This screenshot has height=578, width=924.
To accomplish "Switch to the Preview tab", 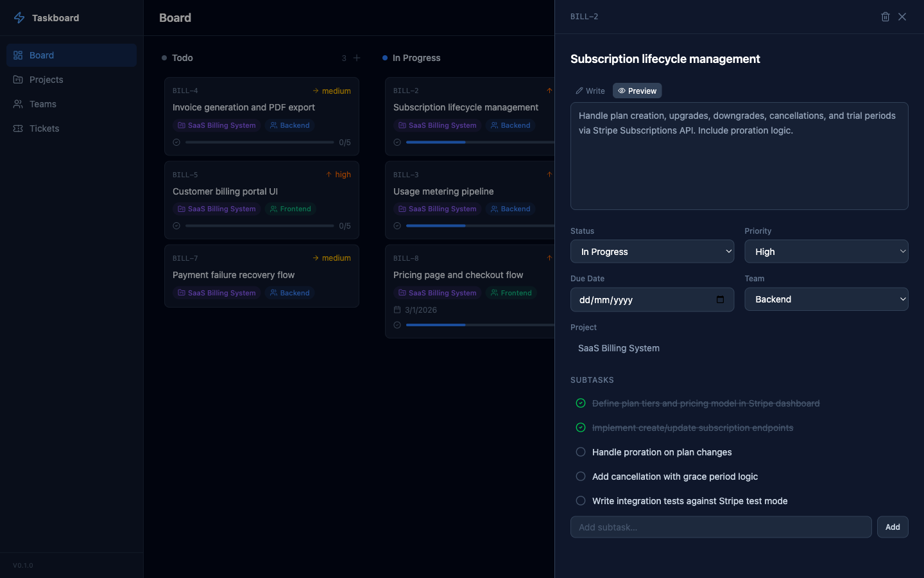I will tap(637, 91).
